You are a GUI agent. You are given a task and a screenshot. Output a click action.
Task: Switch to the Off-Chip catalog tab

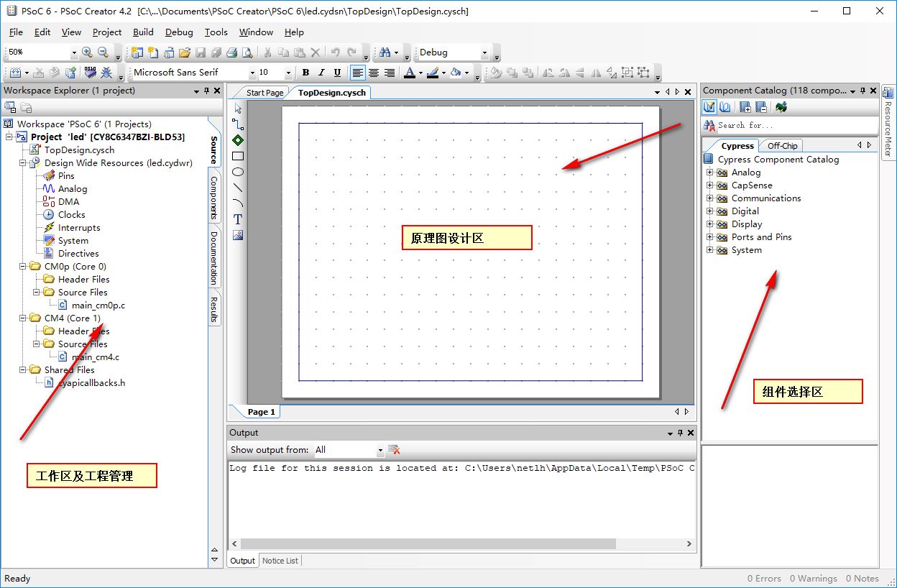coord(782,146)
